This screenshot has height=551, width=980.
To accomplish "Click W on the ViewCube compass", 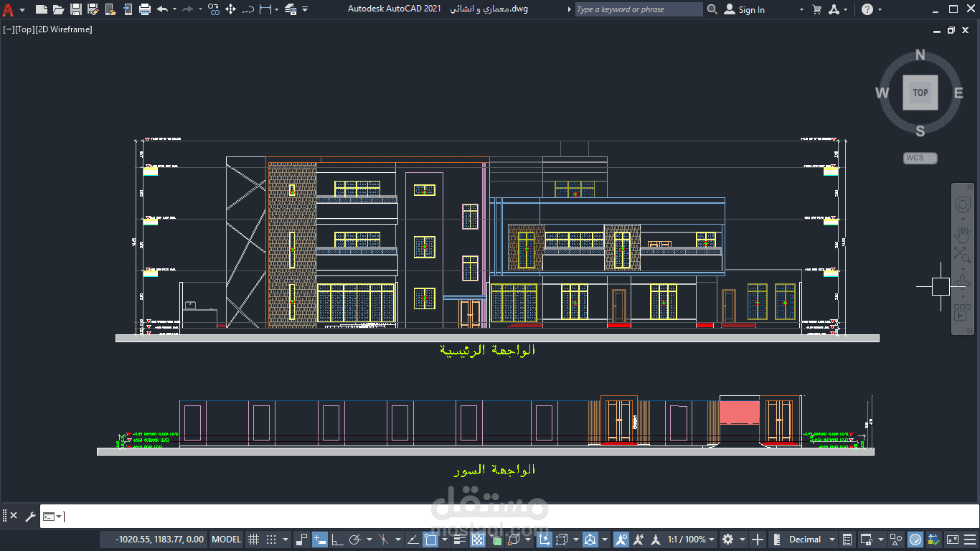I will (882, 93).
